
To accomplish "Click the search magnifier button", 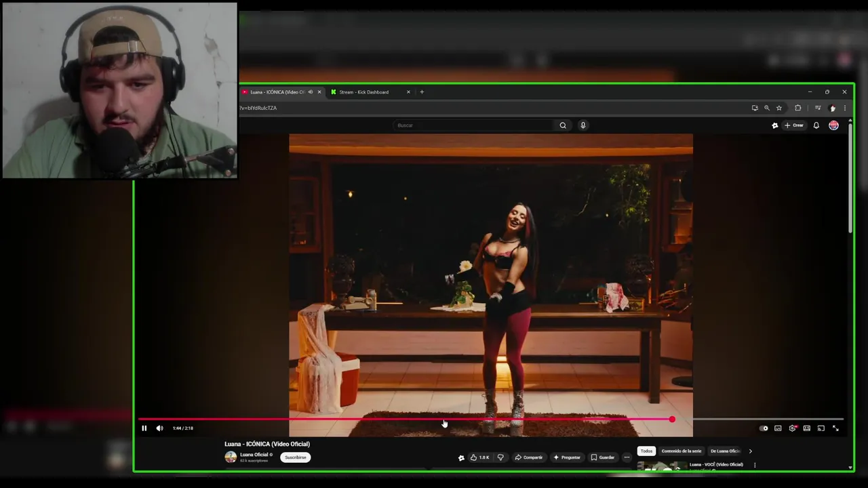I will click(563, 125).
